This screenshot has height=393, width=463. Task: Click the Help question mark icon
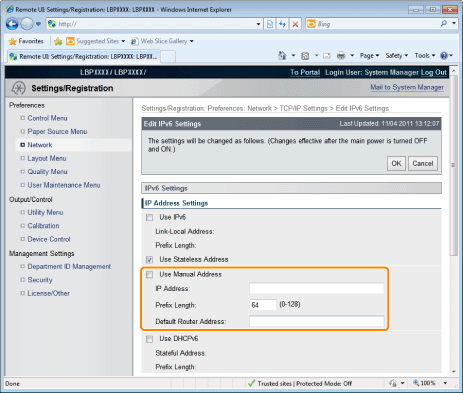point(444,56)
